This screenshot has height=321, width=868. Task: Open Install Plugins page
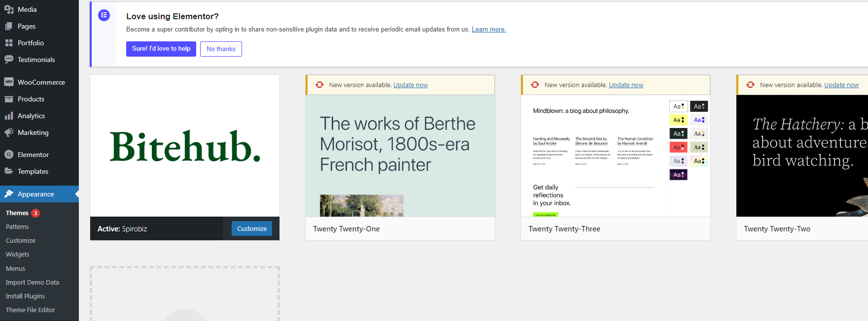[25, 296]
